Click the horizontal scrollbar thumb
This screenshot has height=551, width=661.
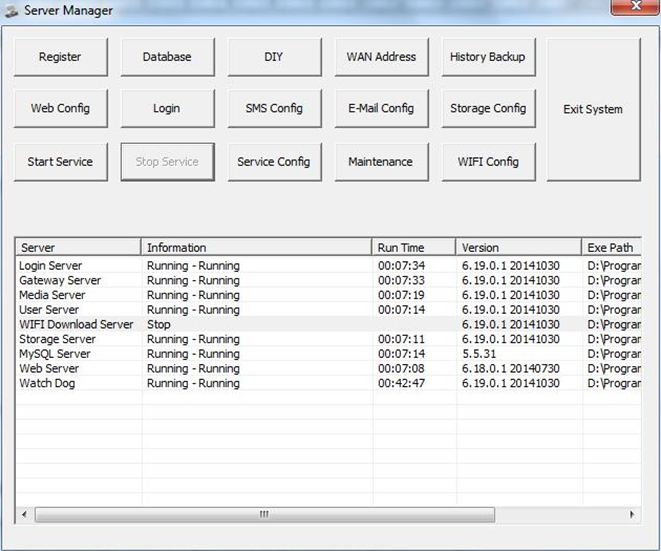click(x=265, y=514)
